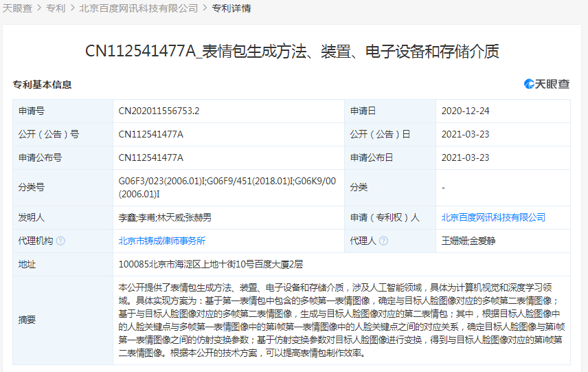Select classification code G06F3/023 cell
The width and height of the screenshot is (588, 372).
(x=227, y=187)
